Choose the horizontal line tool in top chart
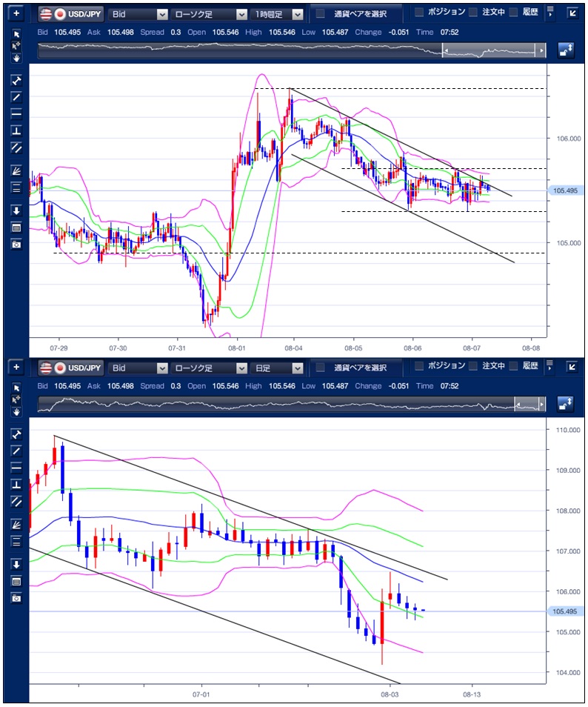Screen dimensions: 588x707 (x=16, y=113)
